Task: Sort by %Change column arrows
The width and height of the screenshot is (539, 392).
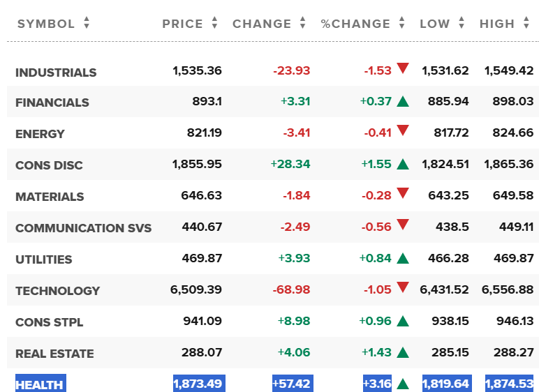Action: [x=401, y=23]
